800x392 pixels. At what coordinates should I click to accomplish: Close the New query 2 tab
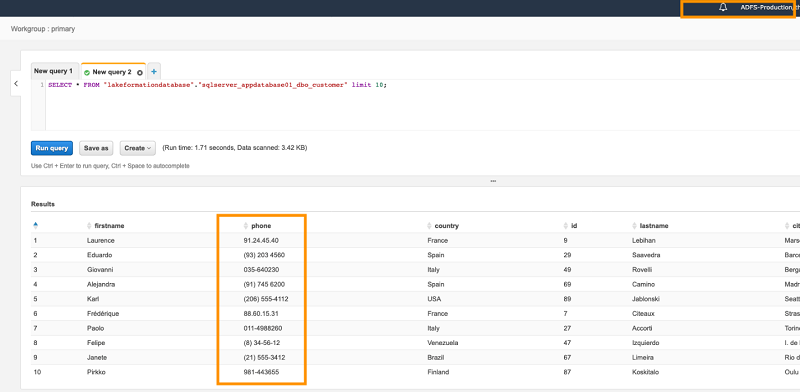tap(140, 72)
